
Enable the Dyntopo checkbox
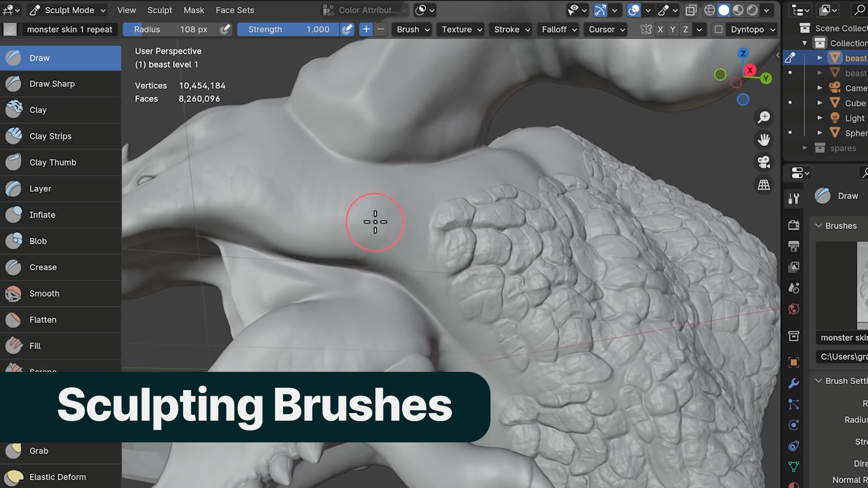click(x=718, y=29)
